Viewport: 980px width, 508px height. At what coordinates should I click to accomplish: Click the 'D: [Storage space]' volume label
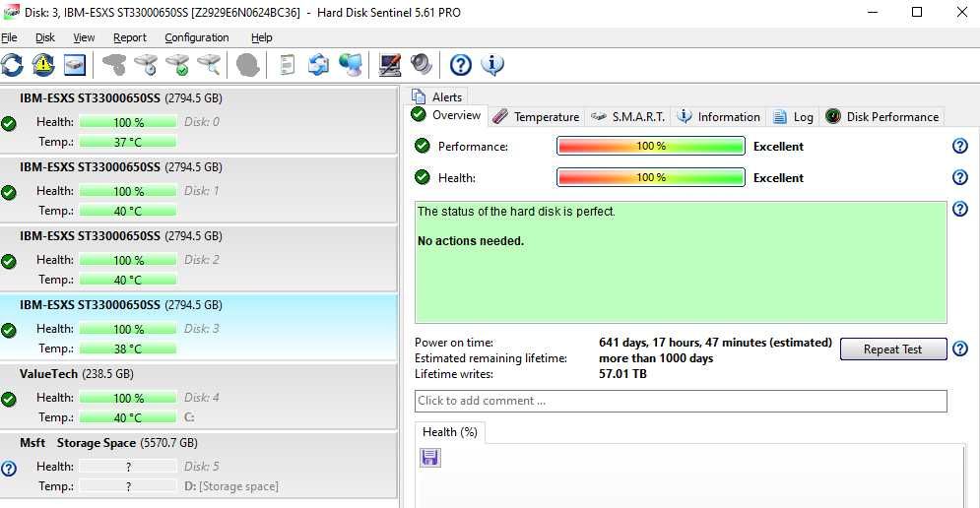coord(231,486)
